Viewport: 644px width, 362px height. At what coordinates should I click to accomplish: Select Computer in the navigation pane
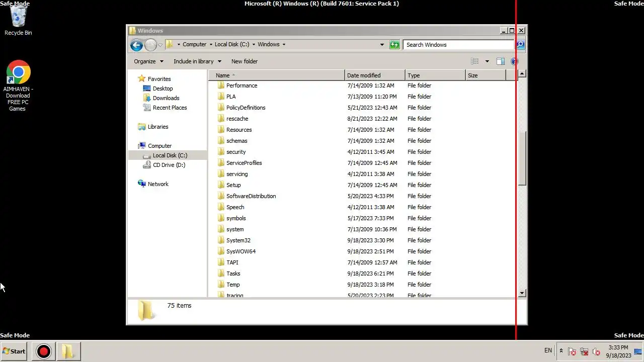[159, 146]
